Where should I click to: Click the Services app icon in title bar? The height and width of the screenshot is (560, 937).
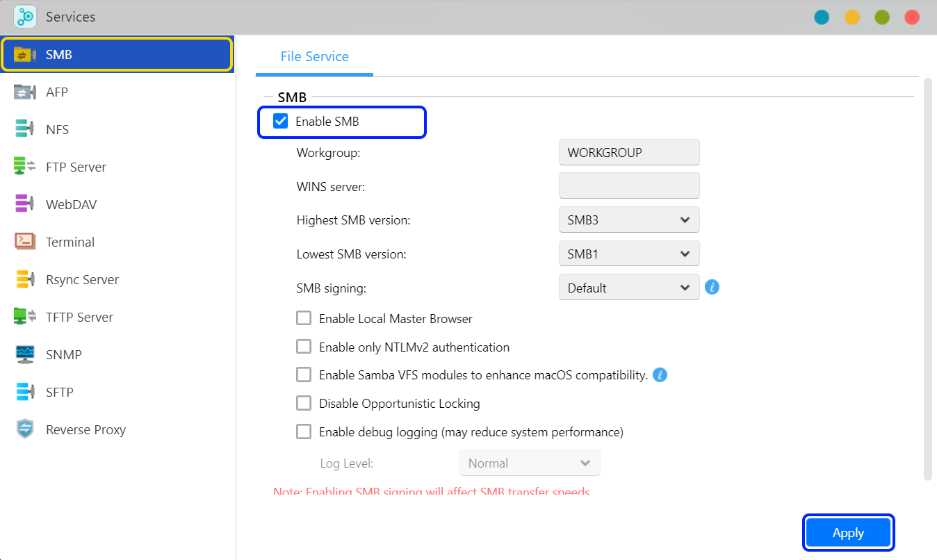point(25,16)
